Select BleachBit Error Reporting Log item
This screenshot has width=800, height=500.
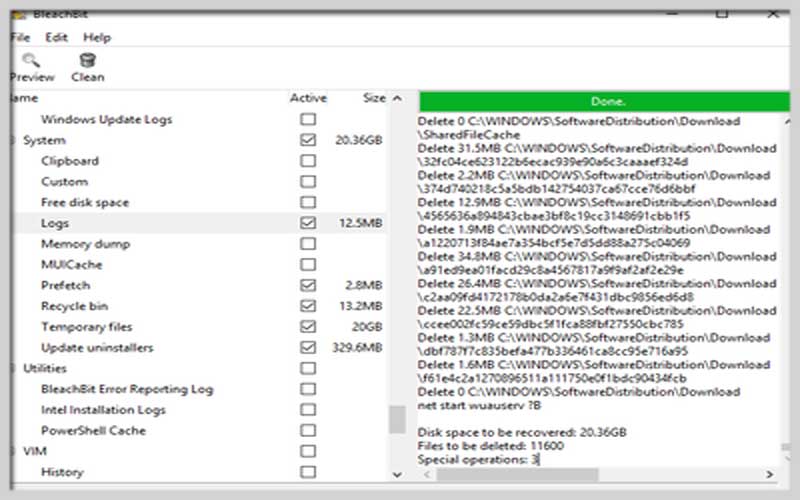pyautogui.click(x=127, y=389)
